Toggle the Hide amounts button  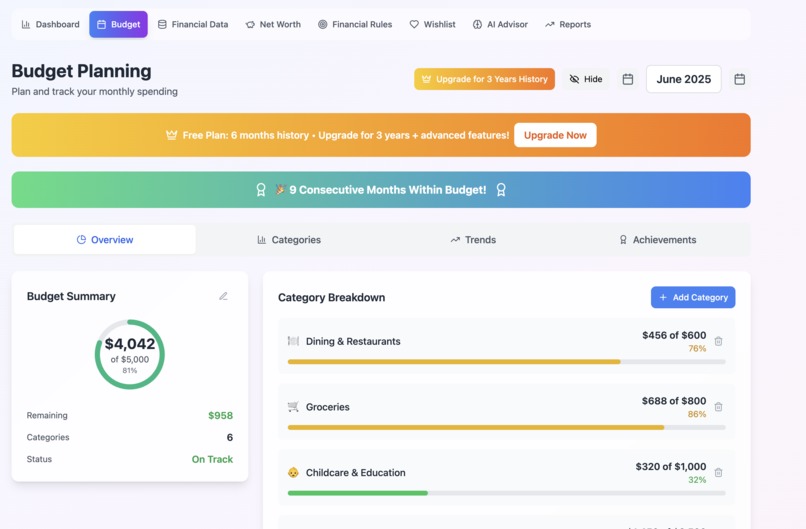pos(585,79)
